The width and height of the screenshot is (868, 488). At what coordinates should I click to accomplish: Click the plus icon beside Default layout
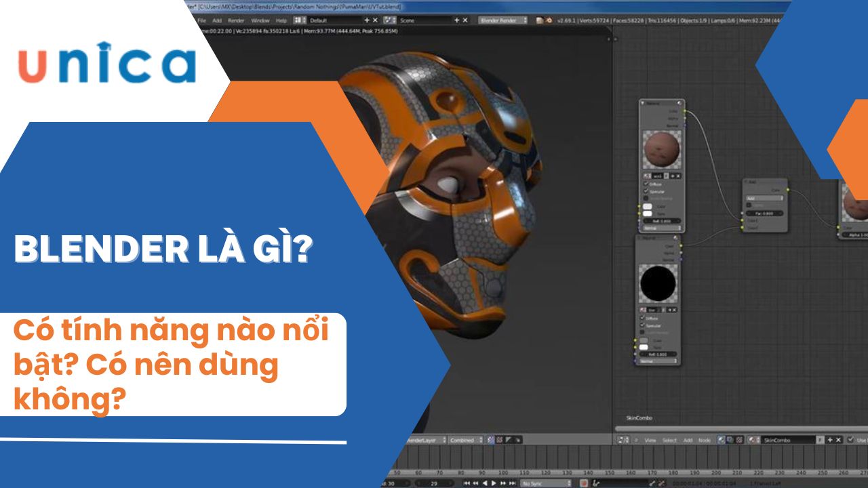367,20
